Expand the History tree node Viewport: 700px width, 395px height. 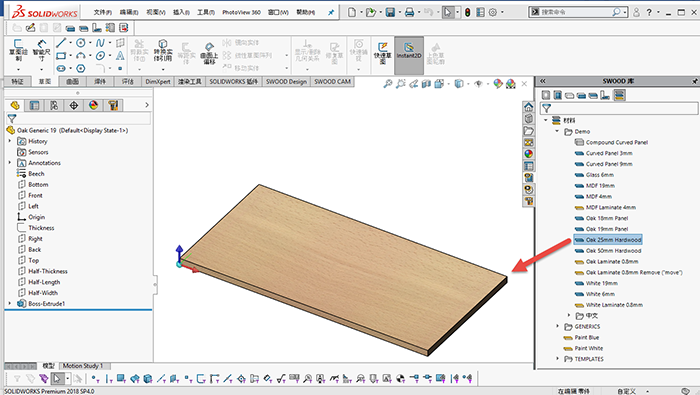(x=10, y=141)
